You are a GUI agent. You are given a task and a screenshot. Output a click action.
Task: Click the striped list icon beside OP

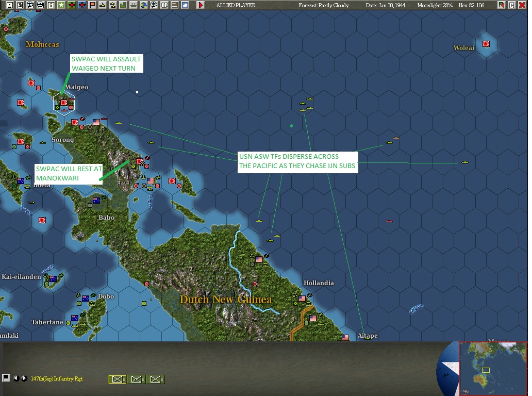(175, 5)
